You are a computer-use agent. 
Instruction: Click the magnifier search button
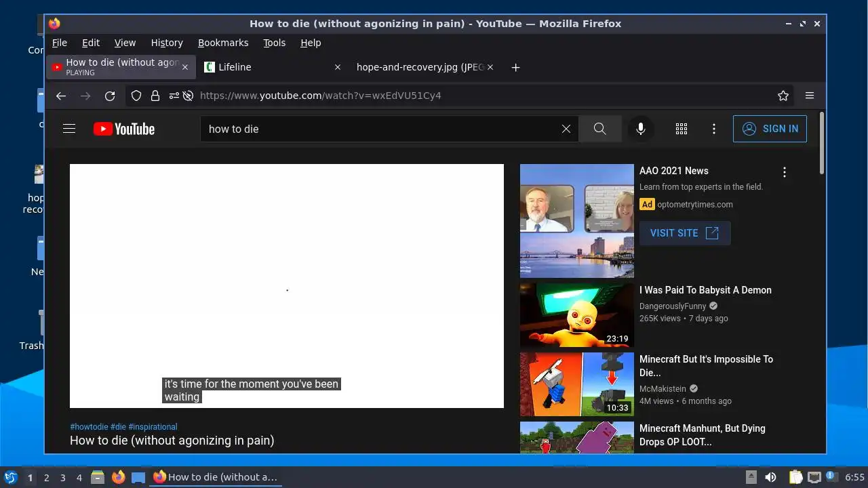[x=599, y=129]
